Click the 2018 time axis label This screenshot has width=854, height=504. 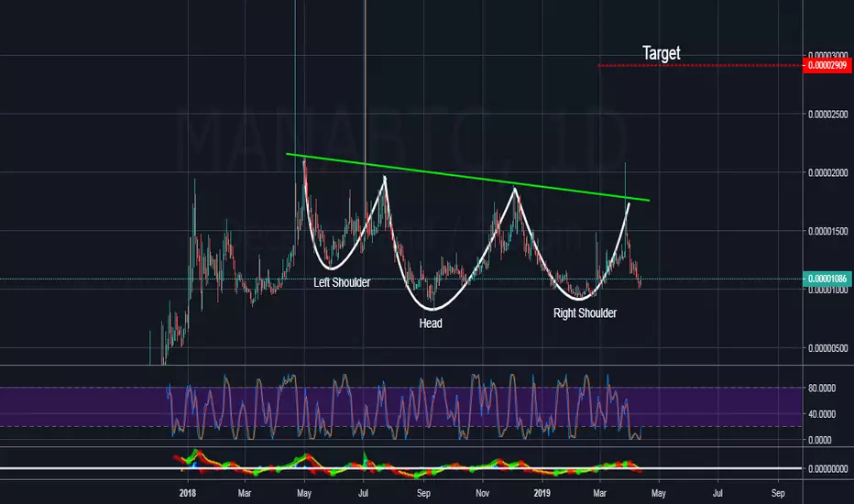(187, 493)
